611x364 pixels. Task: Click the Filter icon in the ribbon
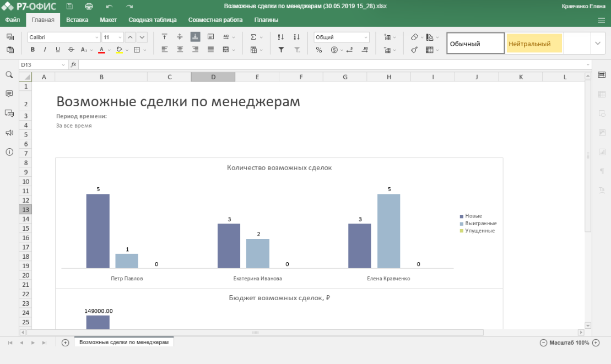(x=281, y=50)
